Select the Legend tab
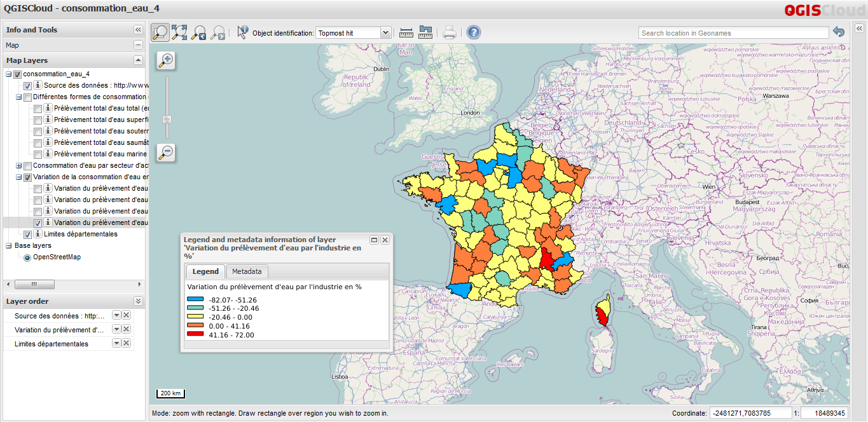The width and height of the screenshot is (868, 422). tap(205, 271)
